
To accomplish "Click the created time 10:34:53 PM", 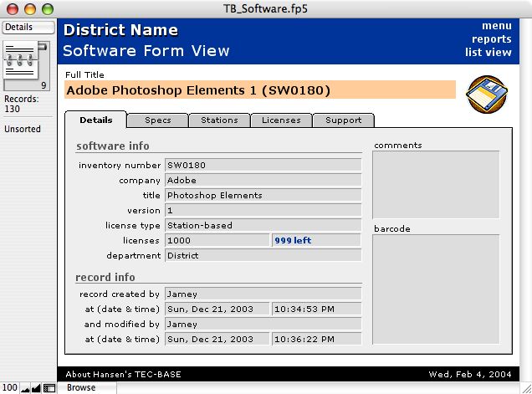I will coord(316,309).
